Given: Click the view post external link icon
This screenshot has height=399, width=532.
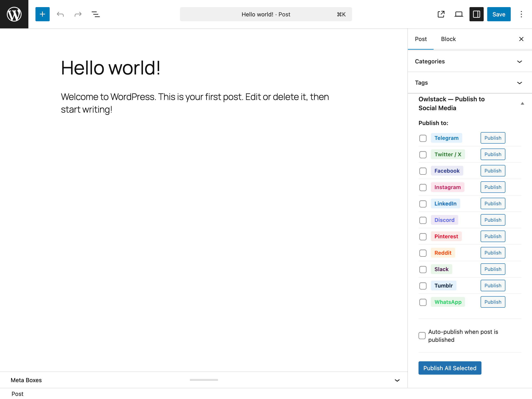Looking at the screenshot, I should point(441,14).
